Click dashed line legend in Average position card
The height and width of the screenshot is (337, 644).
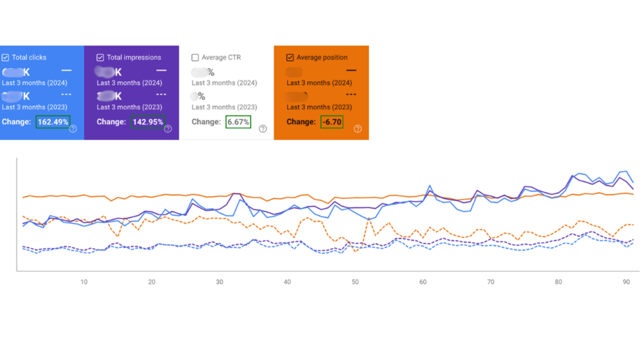click(x=351, y=94)
